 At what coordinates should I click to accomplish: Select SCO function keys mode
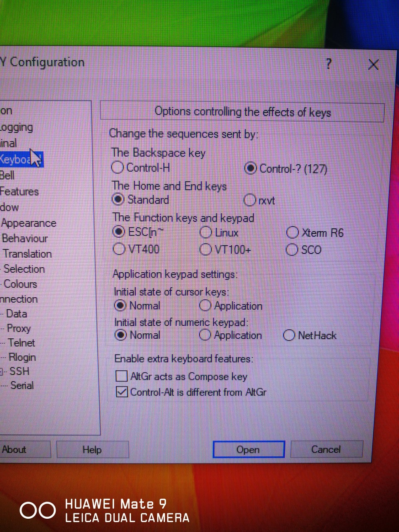(292, 250)
